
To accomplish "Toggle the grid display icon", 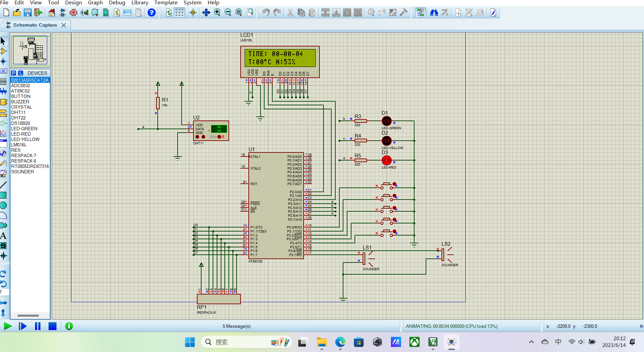I will [179, 13].
